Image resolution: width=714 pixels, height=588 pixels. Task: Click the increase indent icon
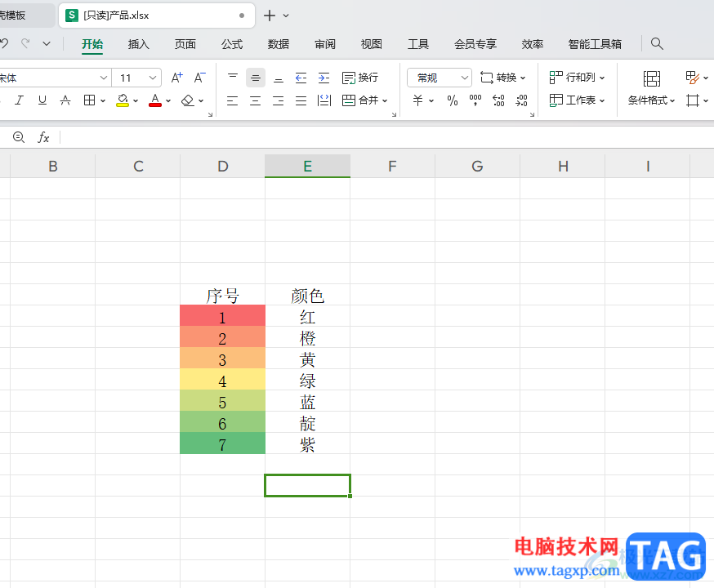[324, 78]
